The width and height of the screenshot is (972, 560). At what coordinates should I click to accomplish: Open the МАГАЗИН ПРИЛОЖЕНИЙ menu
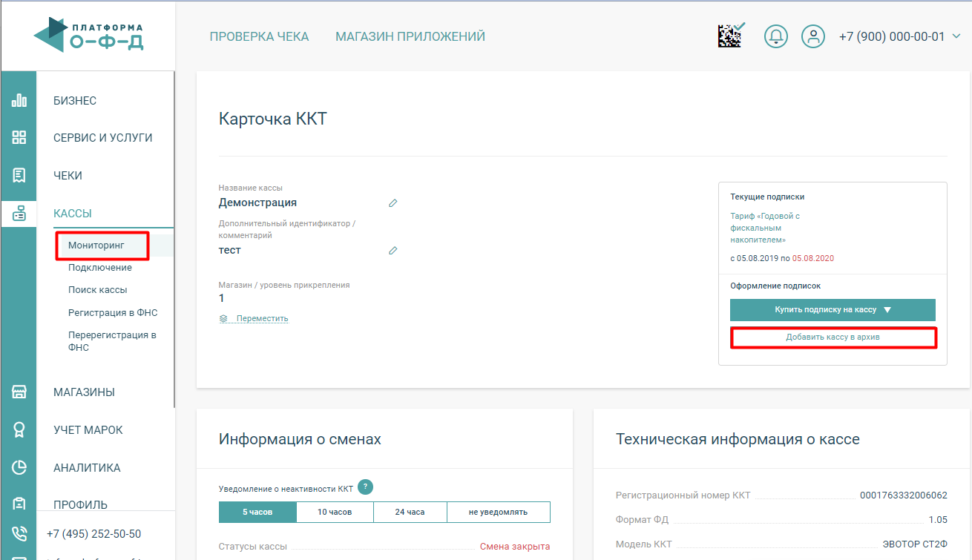pyautogui.click(x=410, y=36)
